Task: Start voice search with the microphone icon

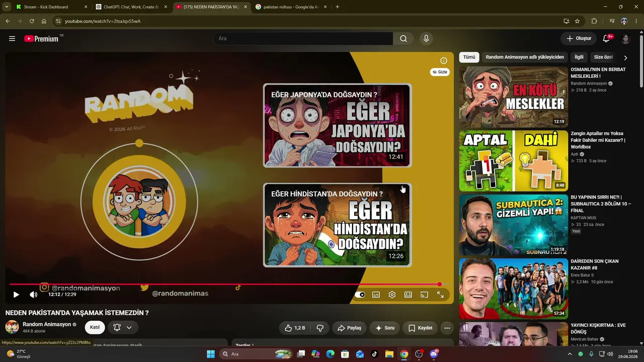Action: coord(426,39)
